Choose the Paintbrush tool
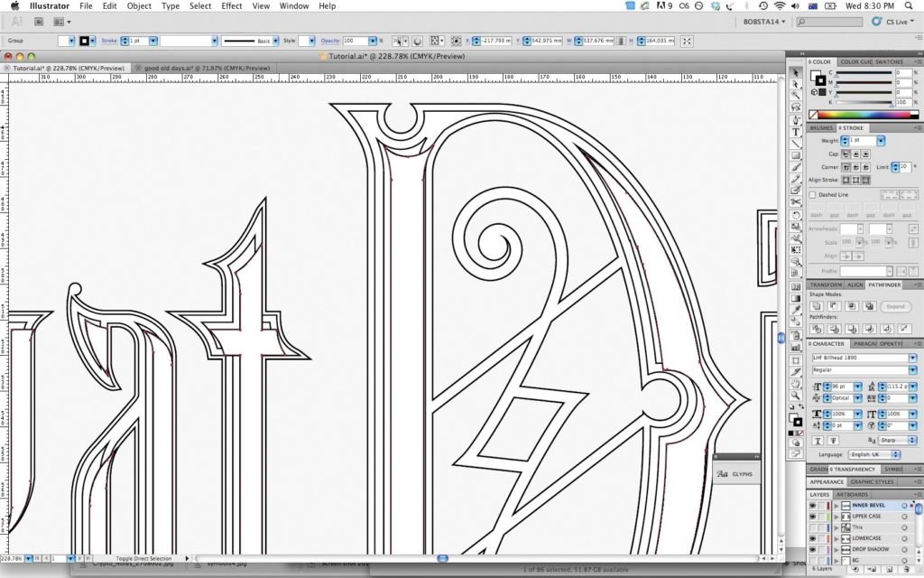 pos(796,167)
